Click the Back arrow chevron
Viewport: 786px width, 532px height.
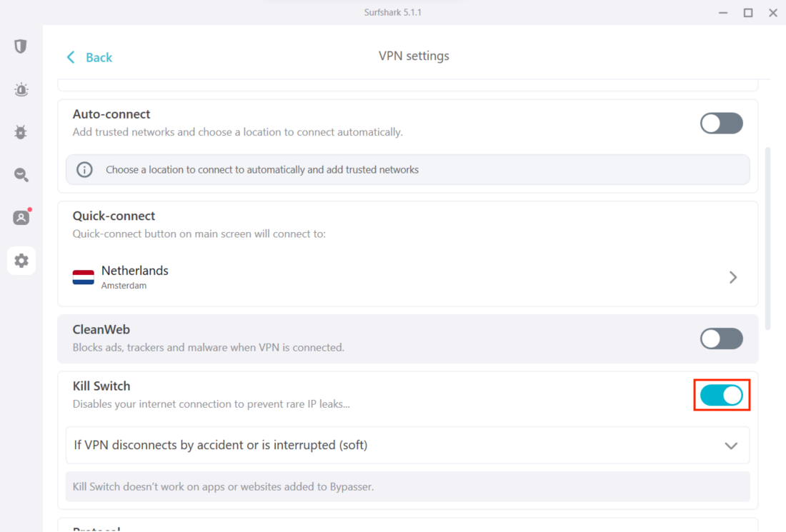(71, 57)
